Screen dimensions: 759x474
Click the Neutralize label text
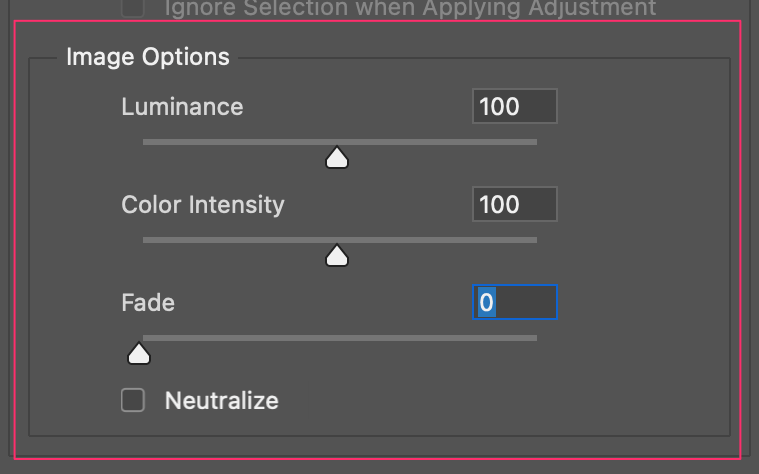click(x=221, y=401)
